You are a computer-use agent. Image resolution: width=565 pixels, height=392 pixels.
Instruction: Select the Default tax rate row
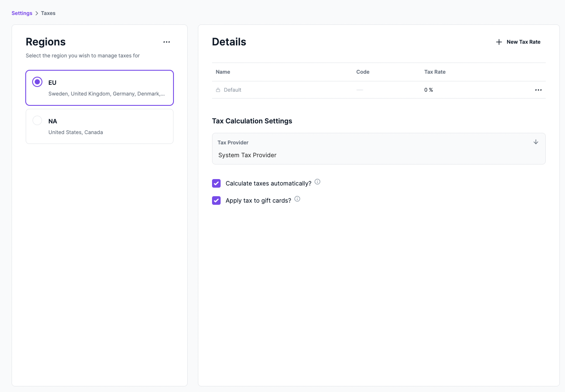tap(300, 90)
